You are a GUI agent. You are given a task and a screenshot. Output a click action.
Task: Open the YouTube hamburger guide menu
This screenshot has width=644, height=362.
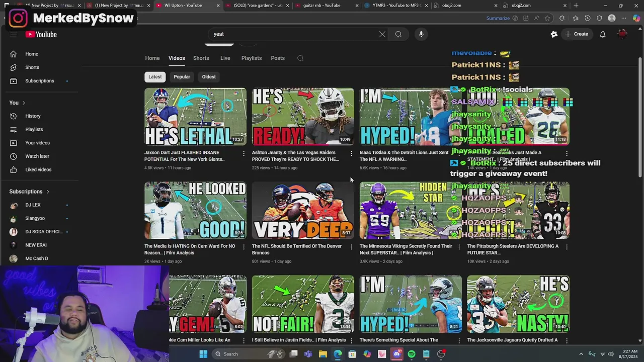13,34
